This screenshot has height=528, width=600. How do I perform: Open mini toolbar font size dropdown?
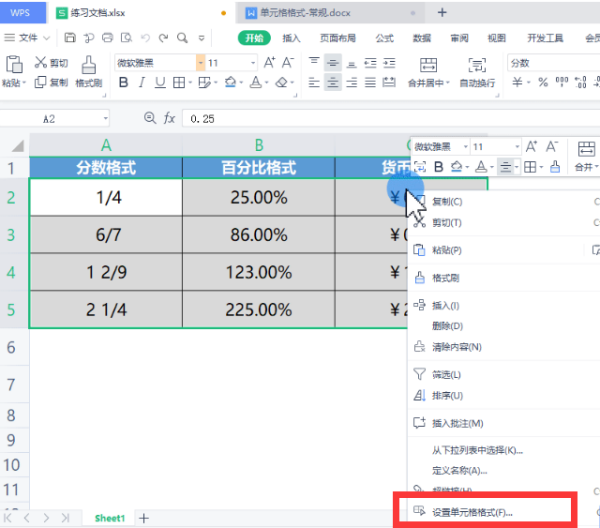(517, 147)
